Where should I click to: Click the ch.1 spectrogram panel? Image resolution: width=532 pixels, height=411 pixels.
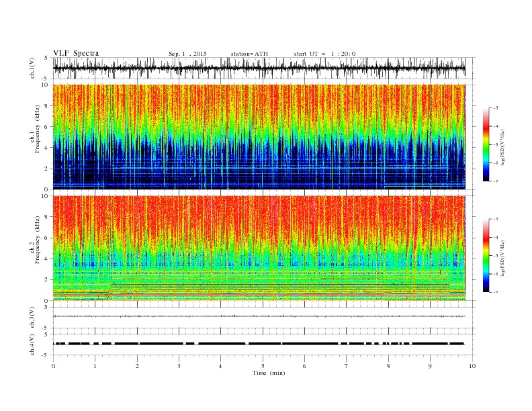pyautogui.click(x=259, y=137)
